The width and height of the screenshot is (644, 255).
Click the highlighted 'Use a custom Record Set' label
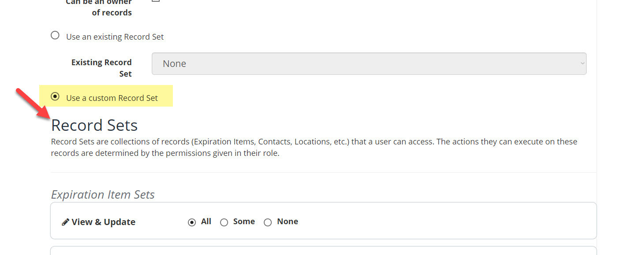[112, 98]
